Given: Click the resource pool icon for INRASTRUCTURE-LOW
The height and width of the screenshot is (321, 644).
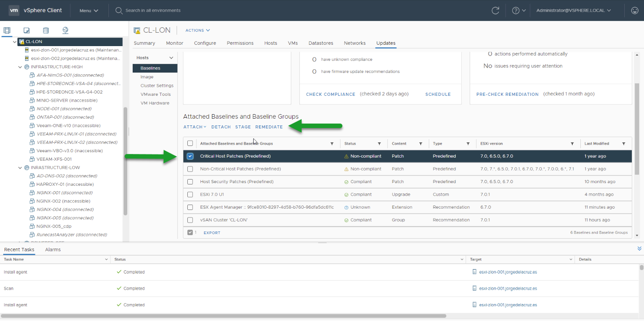Looking at the screenshot, I should 27,167.
